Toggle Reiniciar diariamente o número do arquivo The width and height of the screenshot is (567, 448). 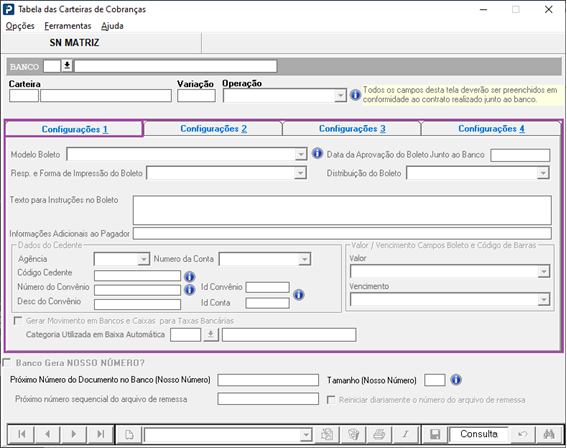click(331, 400)
